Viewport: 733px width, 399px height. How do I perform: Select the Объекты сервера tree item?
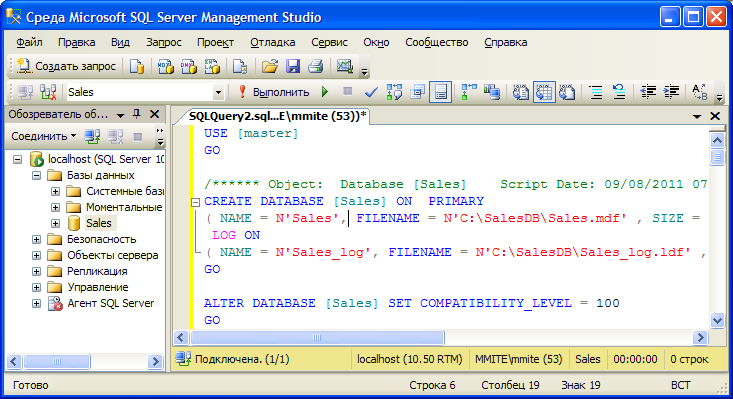coord(113,255)
